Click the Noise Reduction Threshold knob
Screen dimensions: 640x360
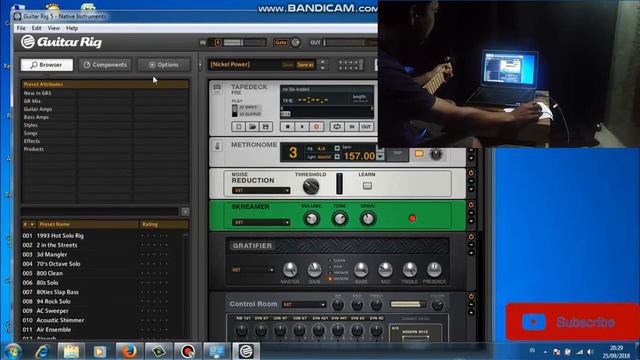coord(311,186)
